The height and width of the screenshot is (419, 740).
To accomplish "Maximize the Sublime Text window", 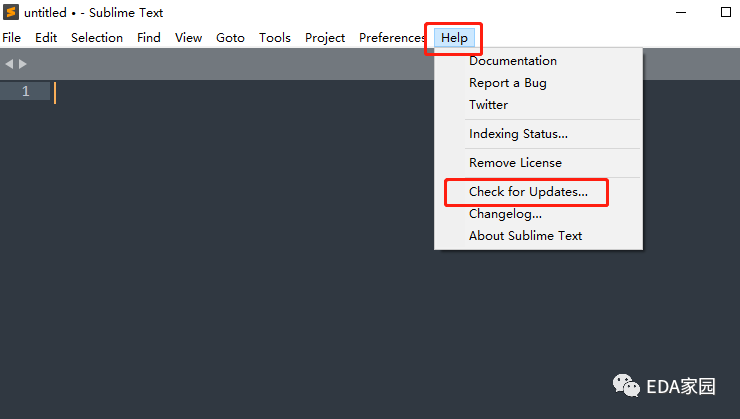I will (726, 12).
